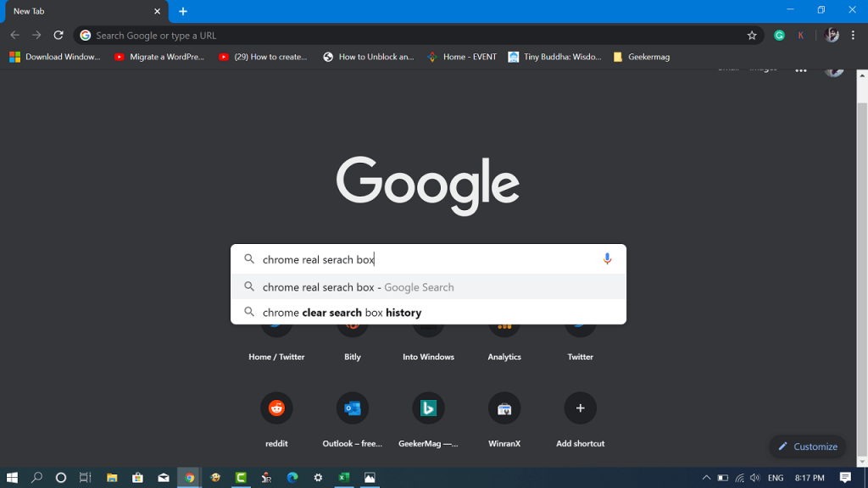This screenshot has width=868, height=488.
Task: Click the battery icon in system tray
Action: pos(723,478)
